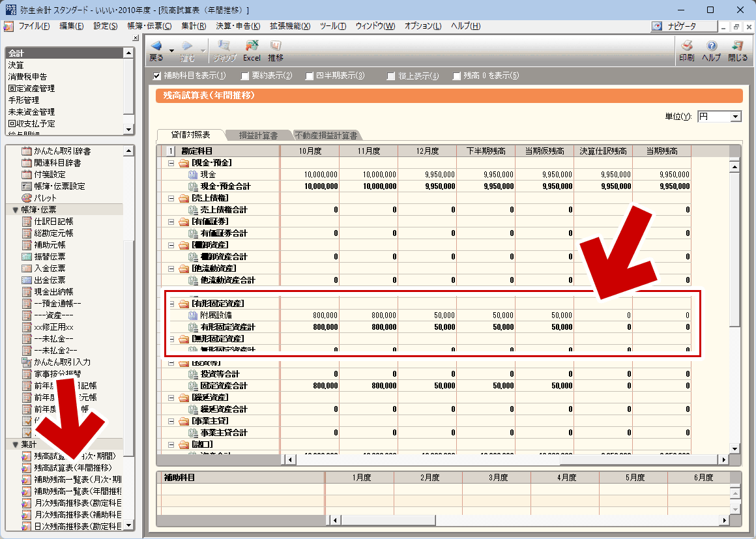Select 消費税申告 in the 会計 list
This screenshot has height=539, width=756.
(x=27, y=76)
